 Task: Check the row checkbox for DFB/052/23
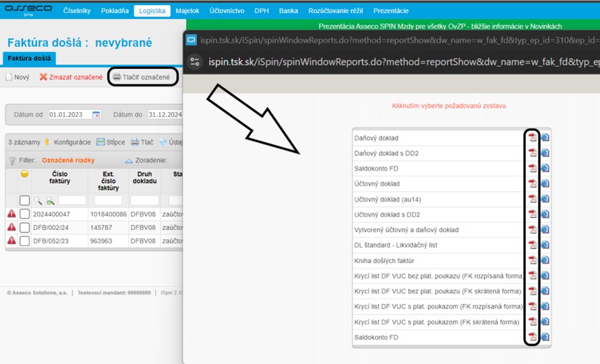[24, 241]
